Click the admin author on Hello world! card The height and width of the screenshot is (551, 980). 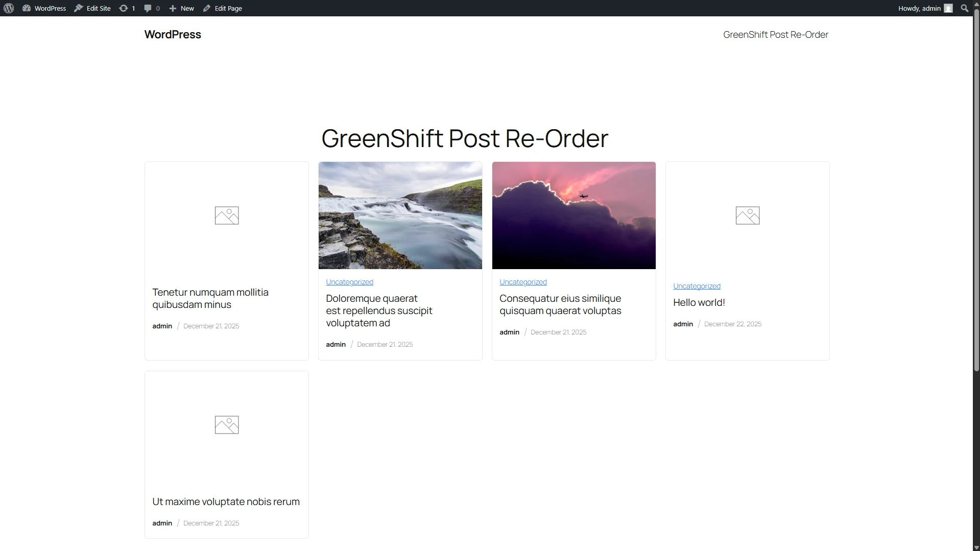click(683, 324)
